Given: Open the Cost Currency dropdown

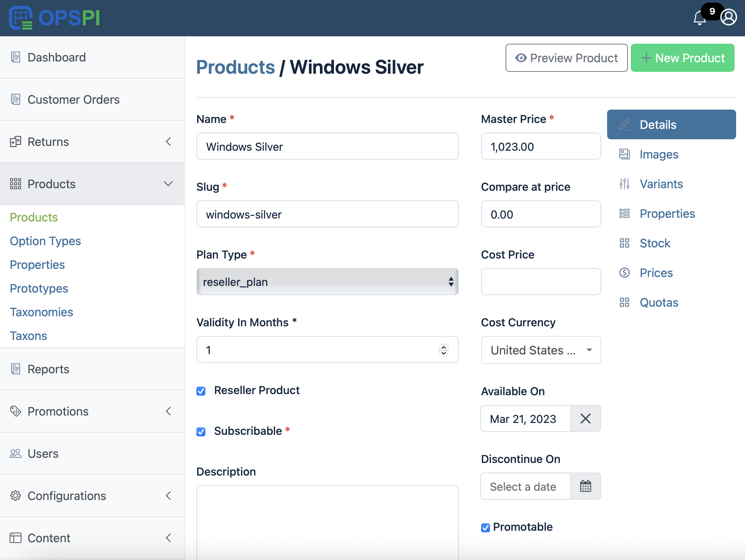Looking at the screenshot, I should (x=541, y=350).
